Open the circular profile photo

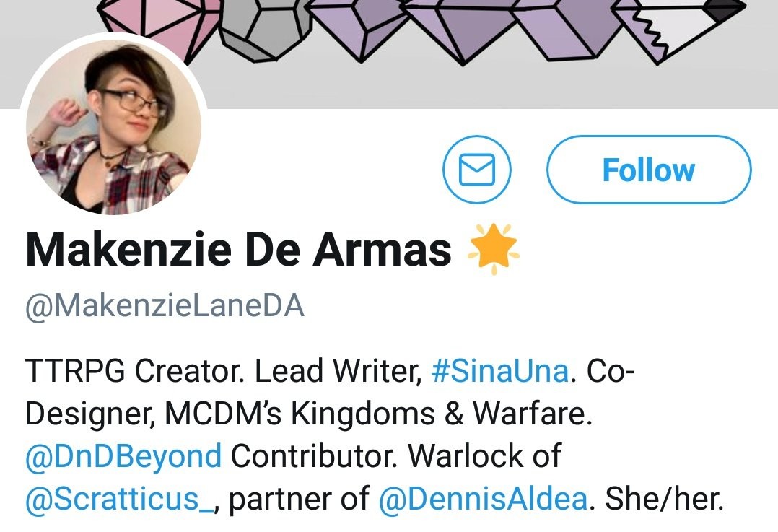[114, 128]
